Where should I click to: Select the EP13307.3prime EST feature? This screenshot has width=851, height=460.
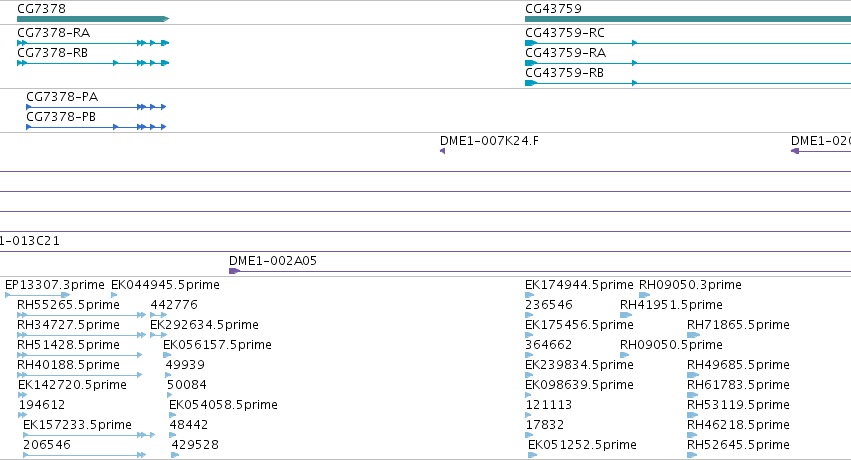click(37, 295)
